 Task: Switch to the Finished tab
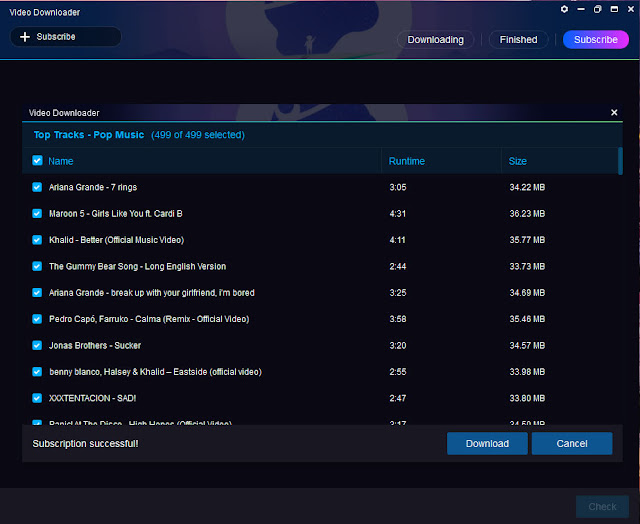pyautogui.click(x=518, y=40)
